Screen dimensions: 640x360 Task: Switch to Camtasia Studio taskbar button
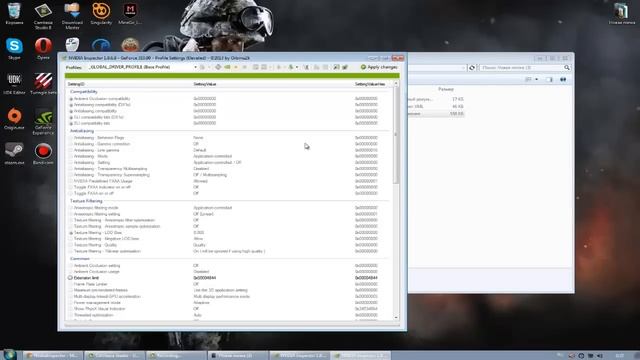[x=115, y=356]
